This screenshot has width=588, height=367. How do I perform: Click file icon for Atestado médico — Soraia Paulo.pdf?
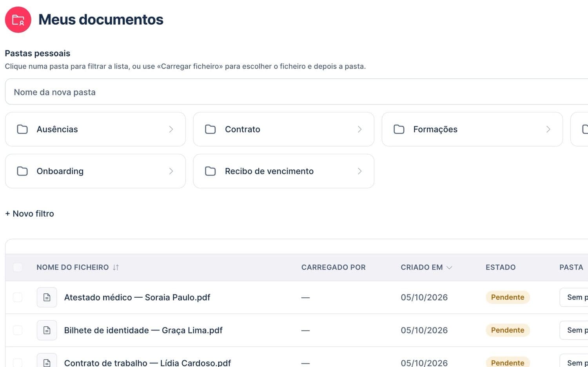[x=47, y=297]
